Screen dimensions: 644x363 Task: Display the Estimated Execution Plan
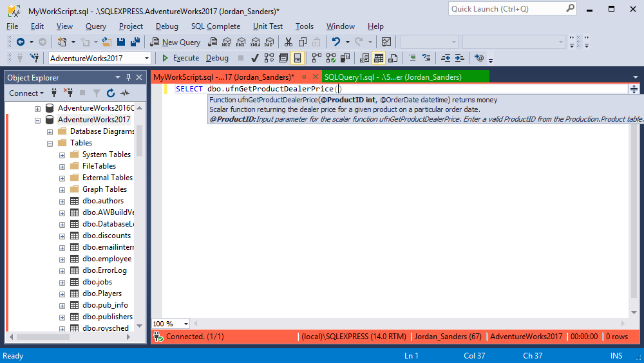click(x=269, y=58)
